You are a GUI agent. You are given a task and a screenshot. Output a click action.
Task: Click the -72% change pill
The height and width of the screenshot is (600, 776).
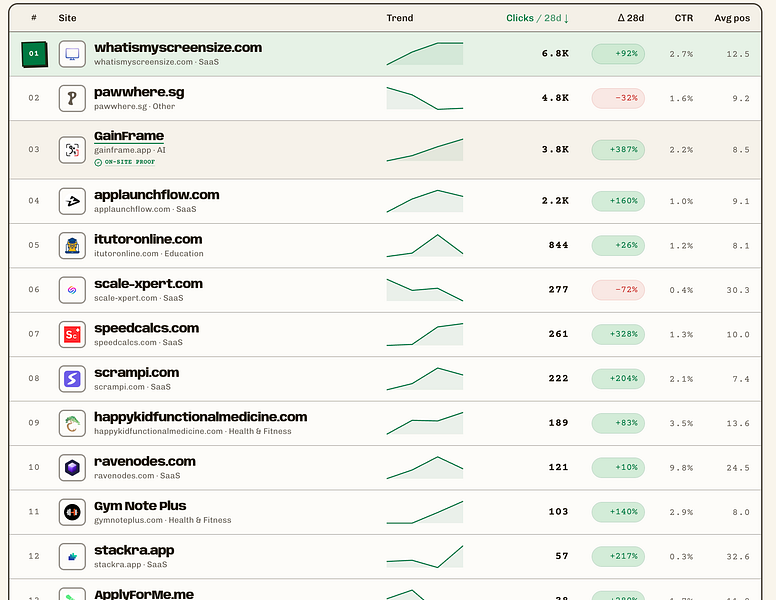click(618, 290)
